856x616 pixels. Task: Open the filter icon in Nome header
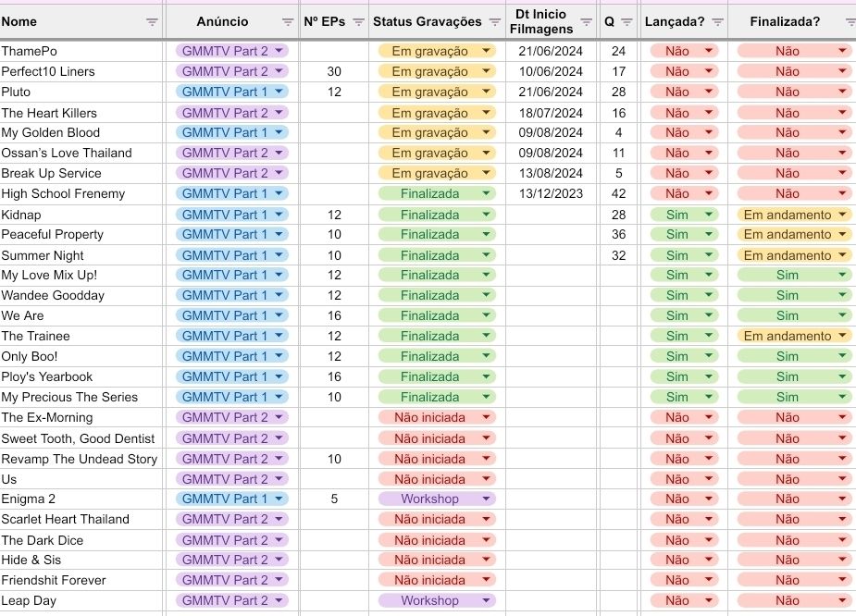coord(152,22)
